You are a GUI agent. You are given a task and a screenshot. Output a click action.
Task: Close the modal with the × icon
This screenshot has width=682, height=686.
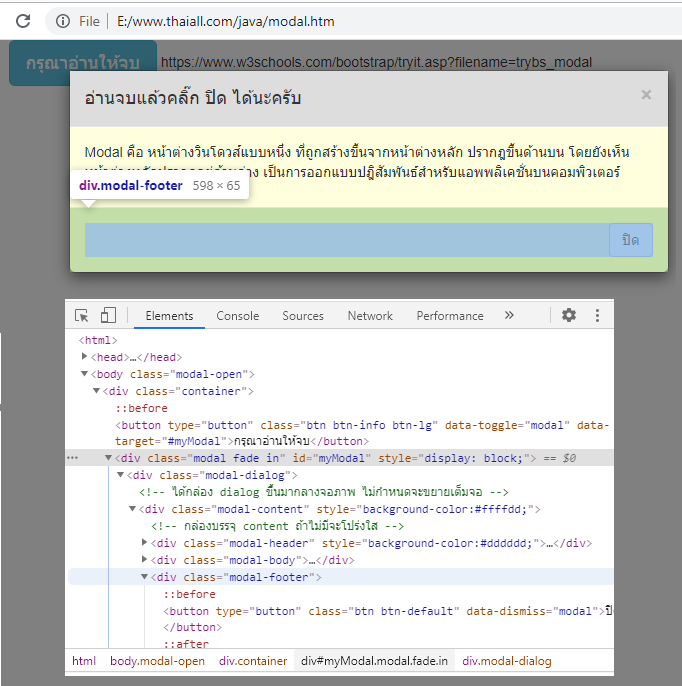646,95
